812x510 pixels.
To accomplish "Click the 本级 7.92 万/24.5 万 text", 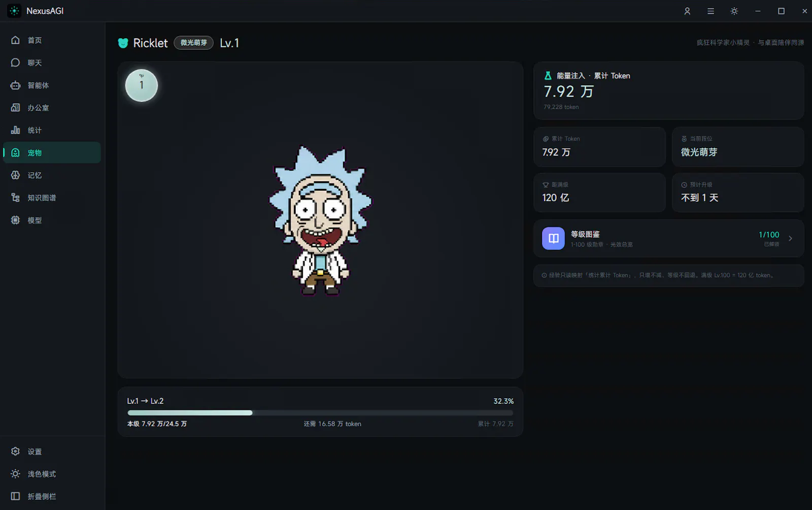I will 157,424.
